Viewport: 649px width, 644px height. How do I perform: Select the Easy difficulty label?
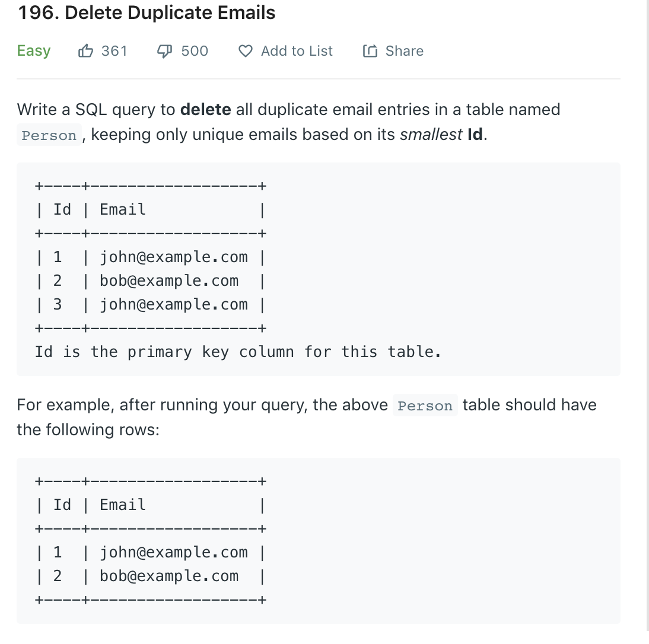(x=34, y=51)
